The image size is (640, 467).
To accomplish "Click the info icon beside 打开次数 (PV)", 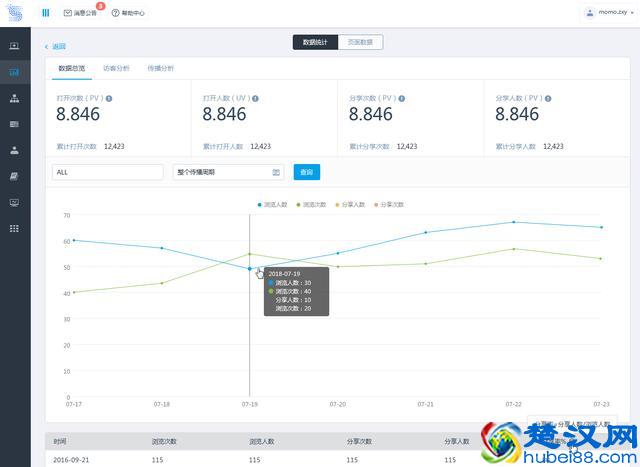I will pos(109,98).
